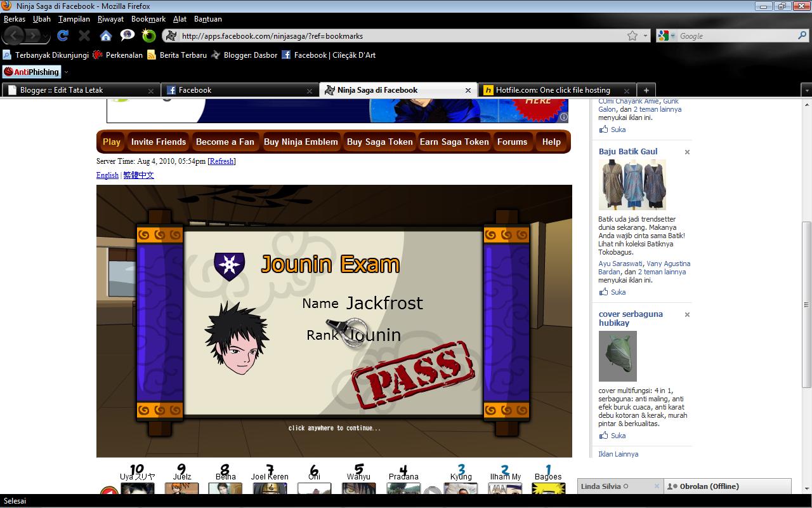This screenshot has width=812, height=508.
Task: Stop loading with the X toolbar icon
Action: point(84,36)
